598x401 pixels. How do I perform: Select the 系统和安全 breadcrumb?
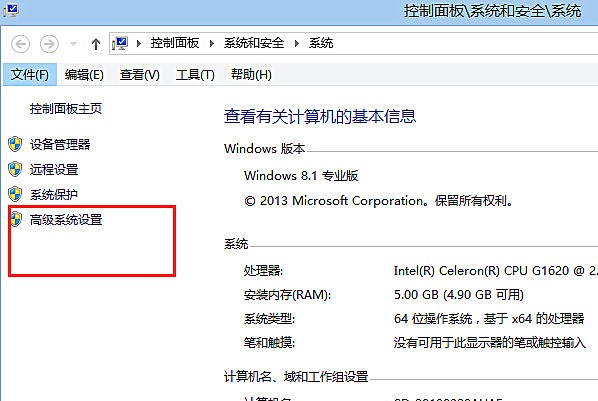[x=254, y=43]
